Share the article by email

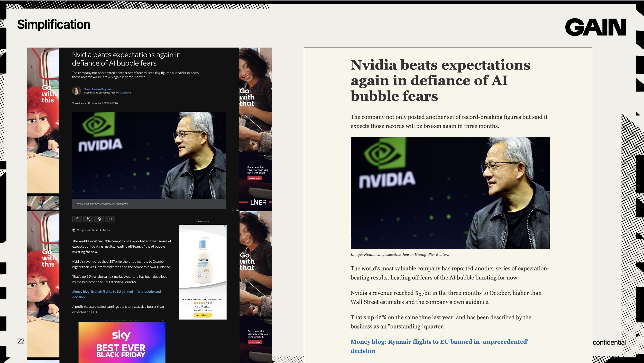pyautogui.click(x=110, y=219)
